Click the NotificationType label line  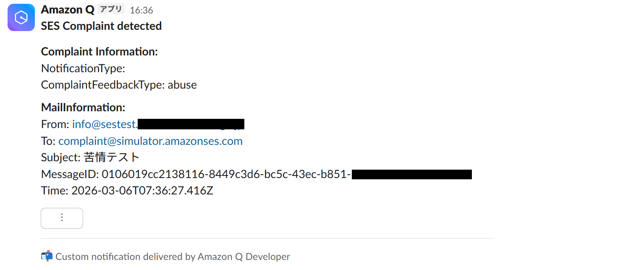coord(83,68)
